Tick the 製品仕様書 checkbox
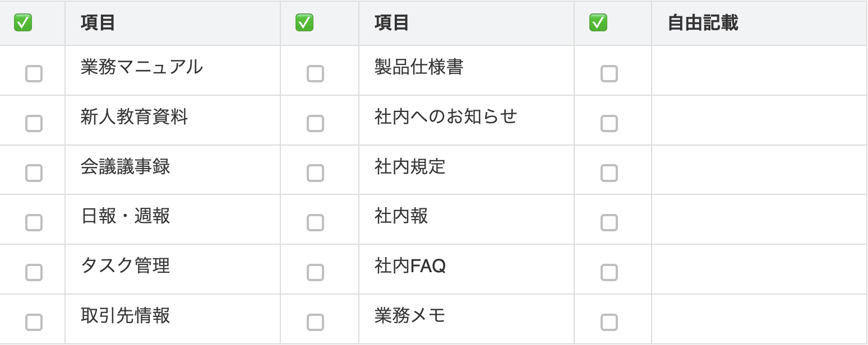 [315, 73]
